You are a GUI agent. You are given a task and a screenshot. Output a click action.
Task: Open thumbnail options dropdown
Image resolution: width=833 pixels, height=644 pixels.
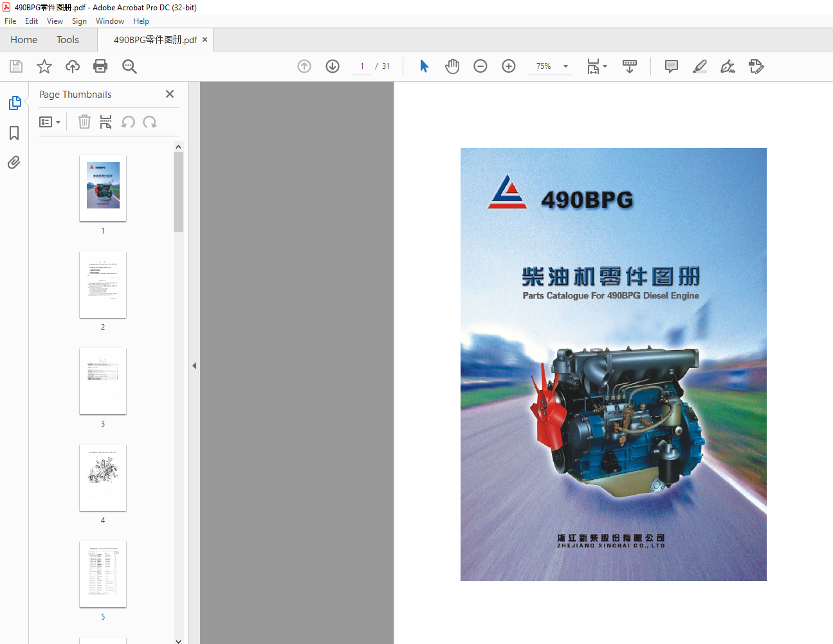point(50,122)
